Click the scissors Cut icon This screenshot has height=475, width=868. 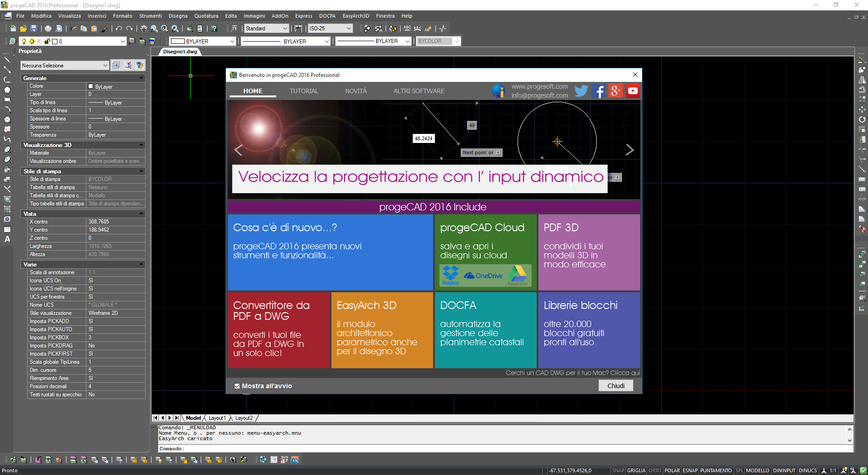click(73, 28)
